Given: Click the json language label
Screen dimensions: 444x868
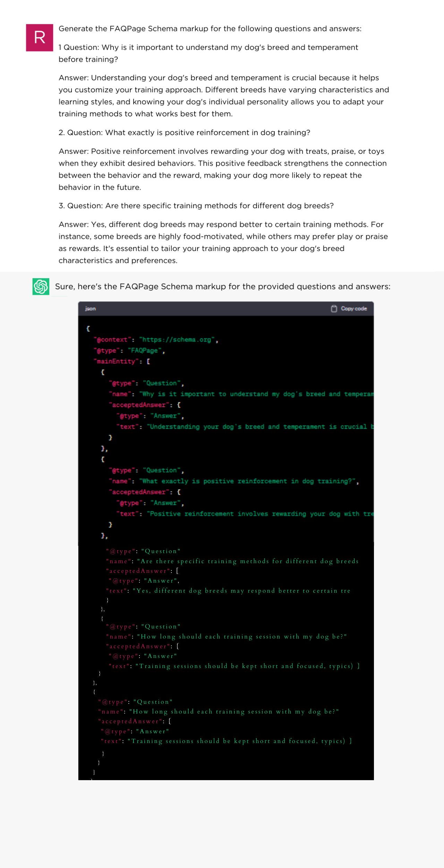Looking at the screenshot, I should click(x=91, y=309).
